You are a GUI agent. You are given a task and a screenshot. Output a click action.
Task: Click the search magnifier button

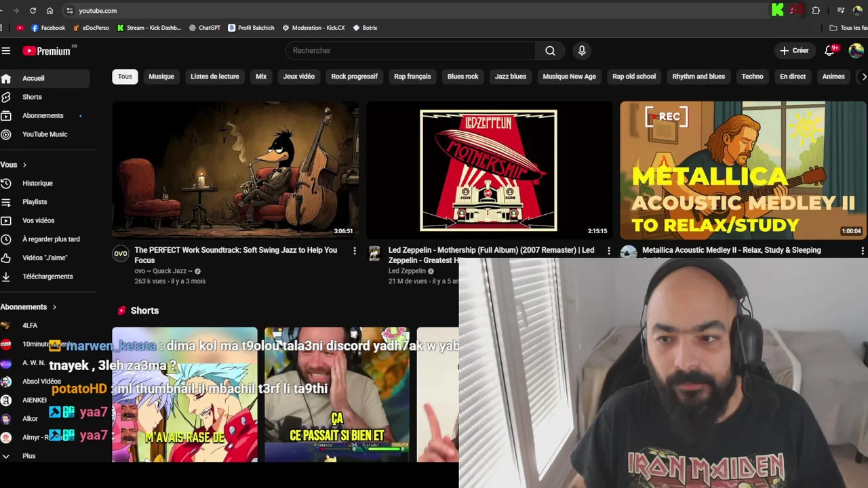coord(550,51)
